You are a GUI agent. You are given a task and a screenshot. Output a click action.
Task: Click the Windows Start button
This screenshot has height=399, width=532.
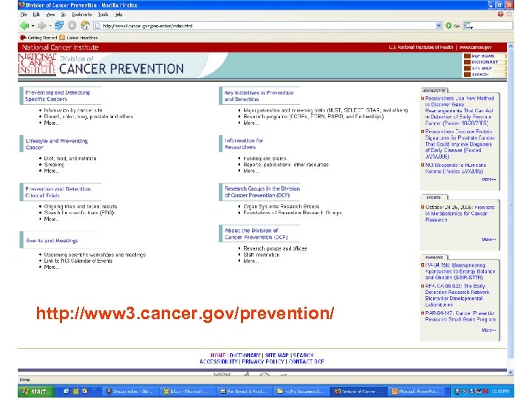[35, 391]
